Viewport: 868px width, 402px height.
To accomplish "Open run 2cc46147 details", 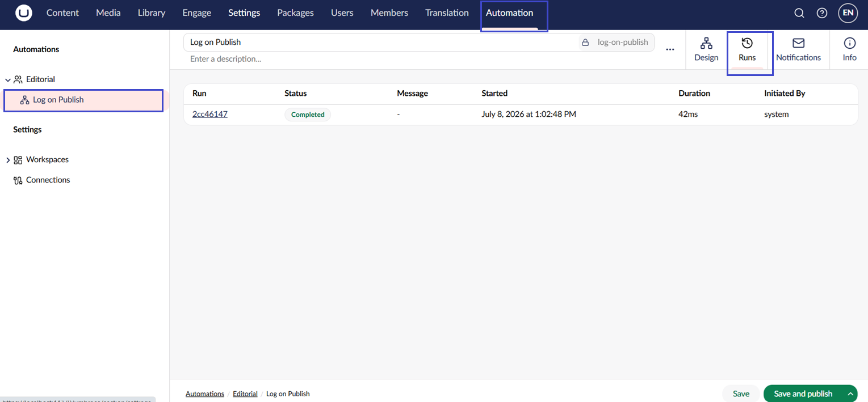I will tap(210, 115).
